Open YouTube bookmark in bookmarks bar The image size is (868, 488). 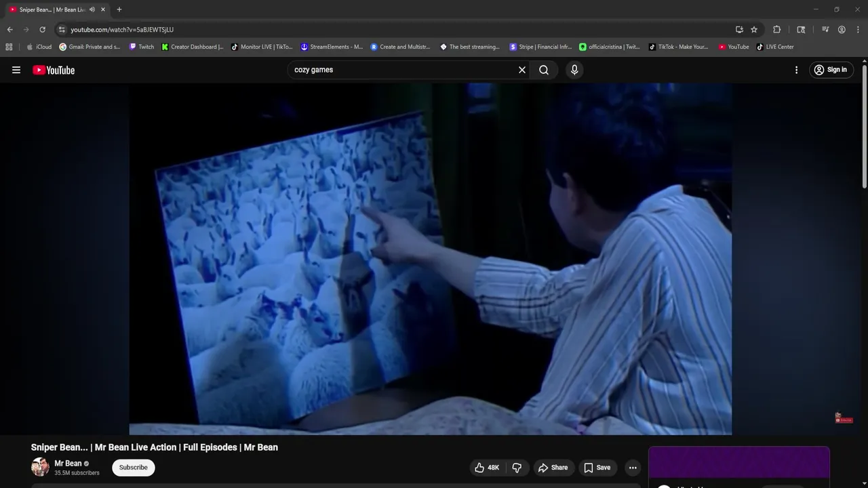tap(734, 47)
